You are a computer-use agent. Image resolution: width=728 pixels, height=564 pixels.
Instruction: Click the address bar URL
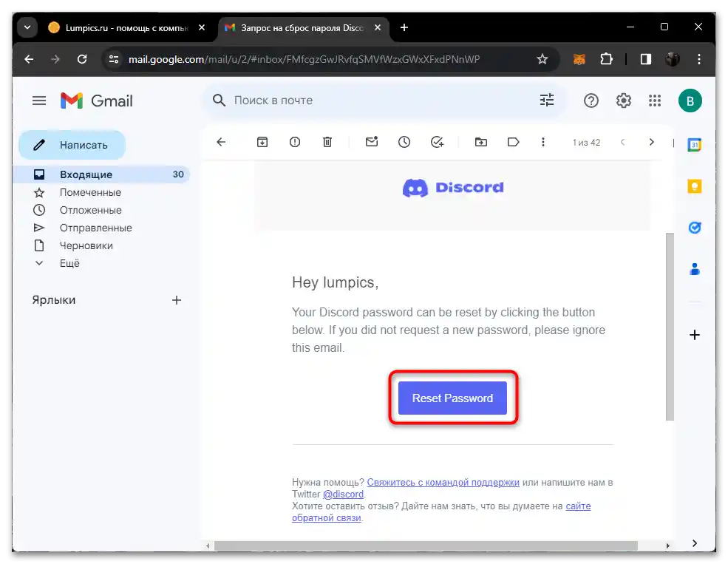click(304, 59)
